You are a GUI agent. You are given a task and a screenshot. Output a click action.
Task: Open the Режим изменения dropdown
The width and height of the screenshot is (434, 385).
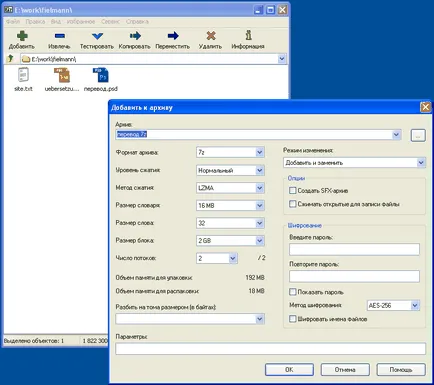[421, 163]
